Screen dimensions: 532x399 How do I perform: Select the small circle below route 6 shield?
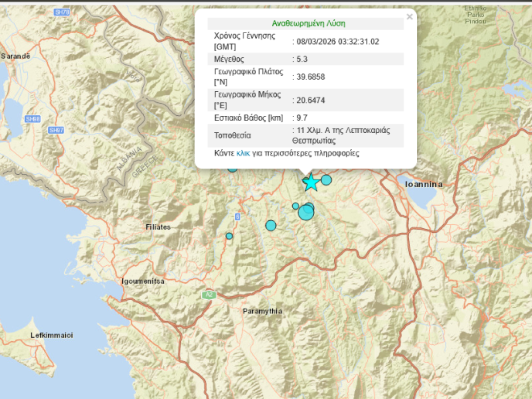(x=229, y=236)
